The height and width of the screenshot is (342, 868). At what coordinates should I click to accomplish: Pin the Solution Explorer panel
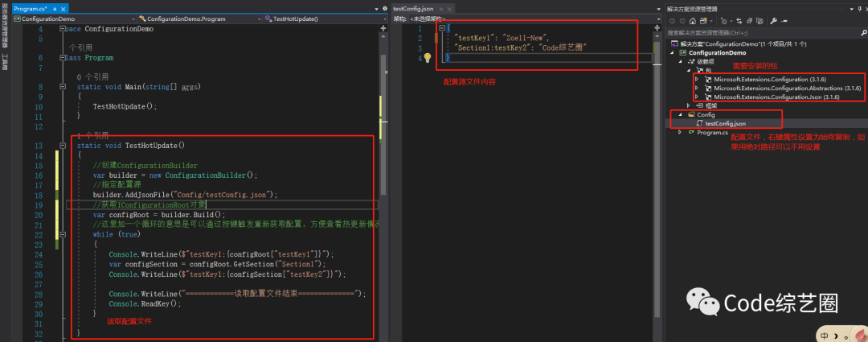pos(860,9)
